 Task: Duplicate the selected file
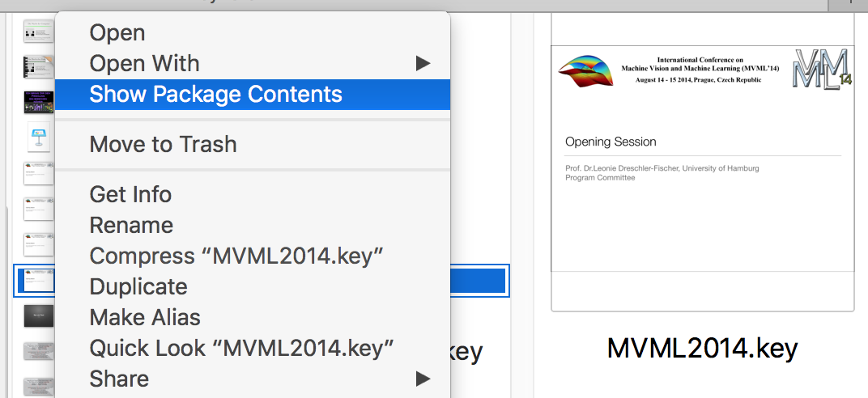138,286
